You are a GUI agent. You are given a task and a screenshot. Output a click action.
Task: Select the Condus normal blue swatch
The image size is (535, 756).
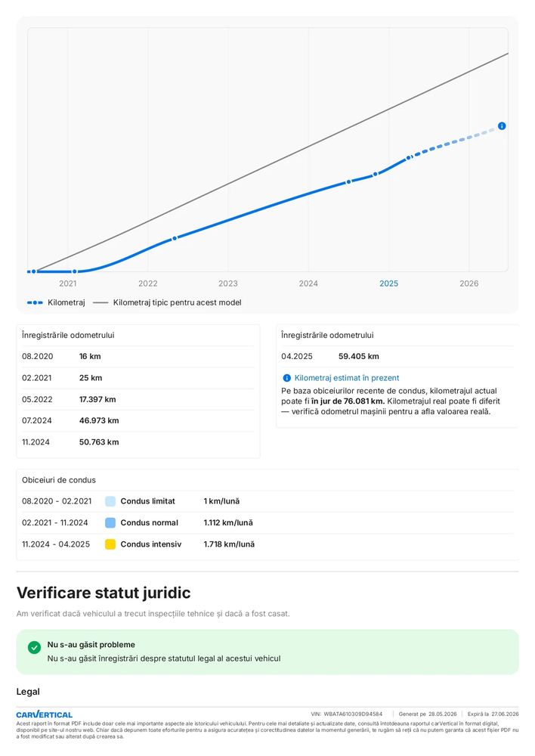coord(110,522)
